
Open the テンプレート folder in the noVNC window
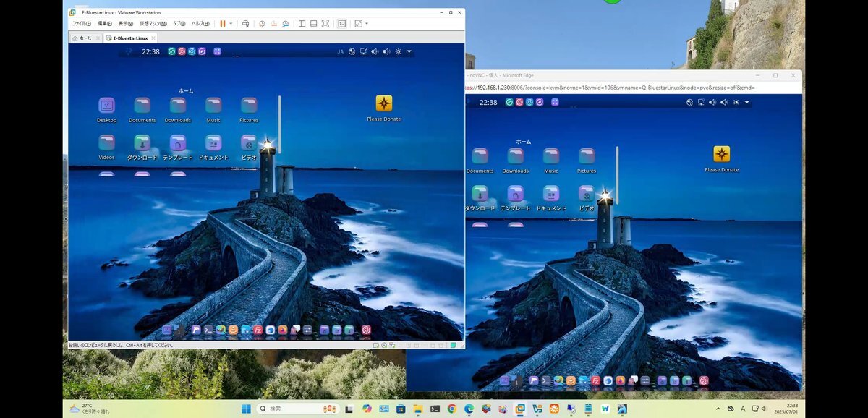pos(516,197)
